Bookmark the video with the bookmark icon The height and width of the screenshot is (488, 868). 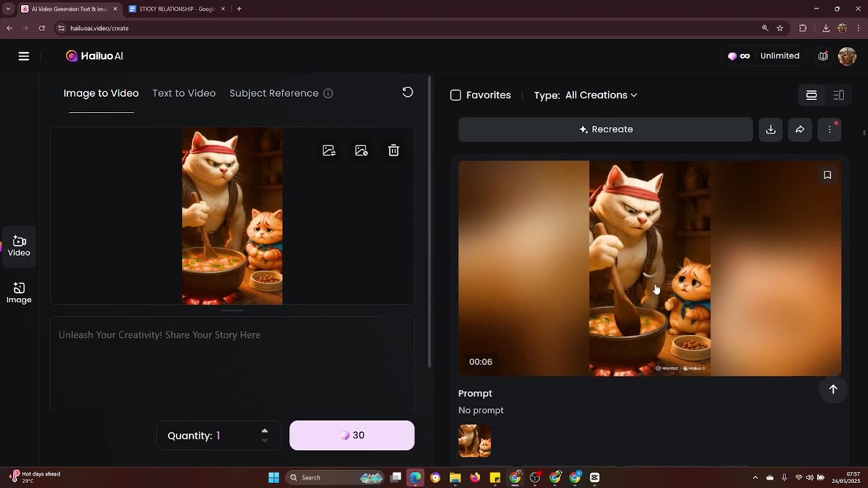point(827,175)
